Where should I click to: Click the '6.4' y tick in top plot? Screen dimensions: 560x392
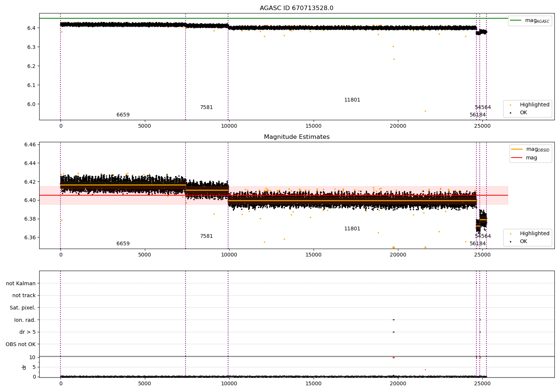(32, 28)
